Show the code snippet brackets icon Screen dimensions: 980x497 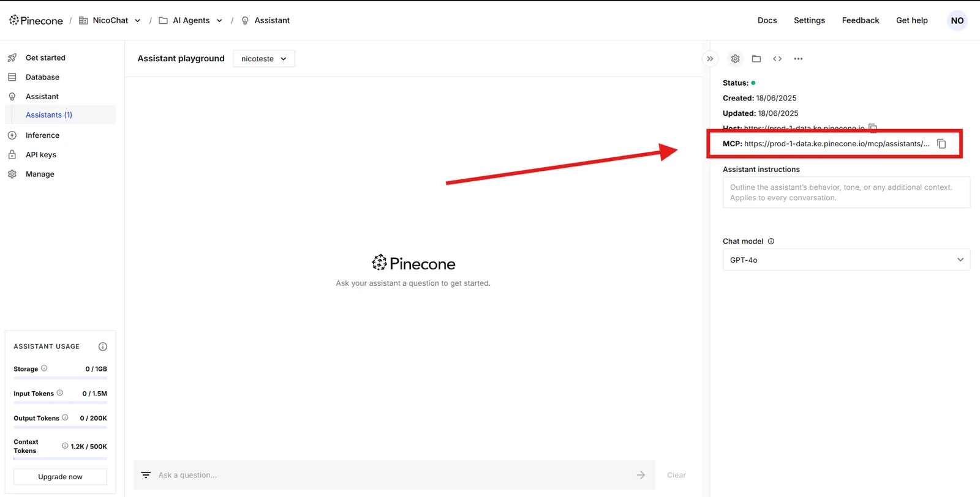pos(777,59)
